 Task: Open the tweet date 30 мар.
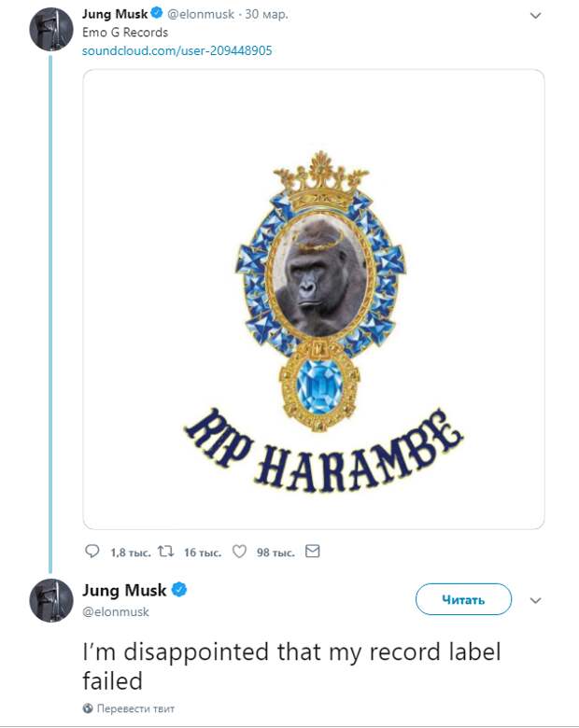coord(266,15)
